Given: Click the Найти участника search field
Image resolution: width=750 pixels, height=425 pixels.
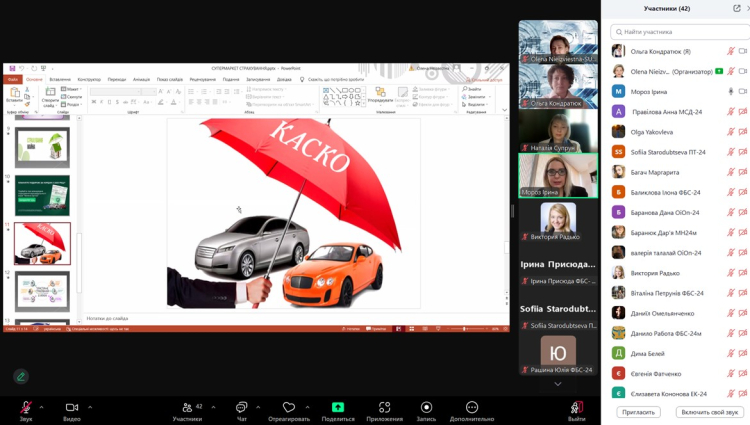Looking at the screenshot, I should point(680,32).
